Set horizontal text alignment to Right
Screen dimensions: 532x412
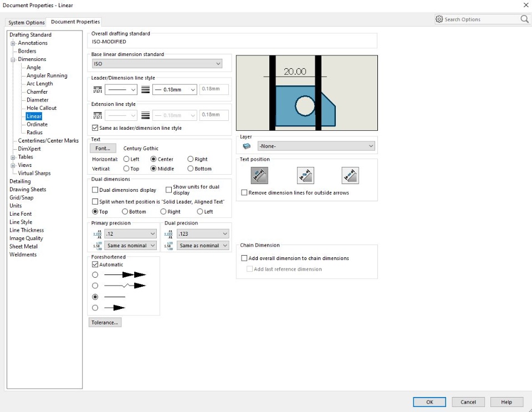coord(190,159)
